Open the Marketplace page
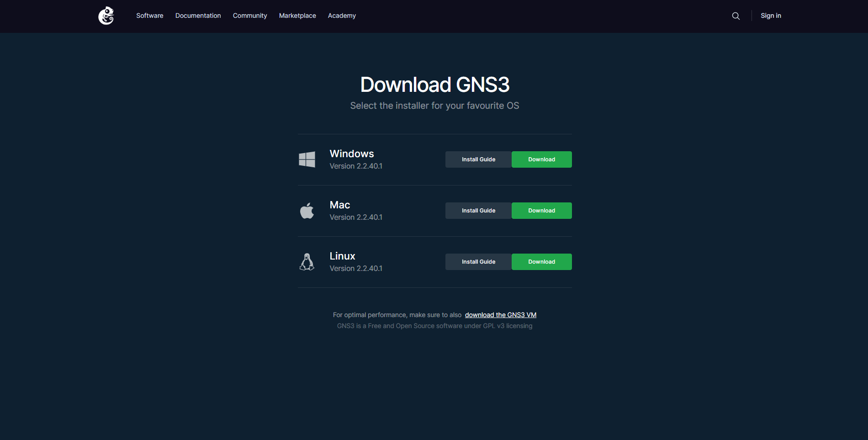This screenshot has width=868, height=440. click(x=297, y=16)
